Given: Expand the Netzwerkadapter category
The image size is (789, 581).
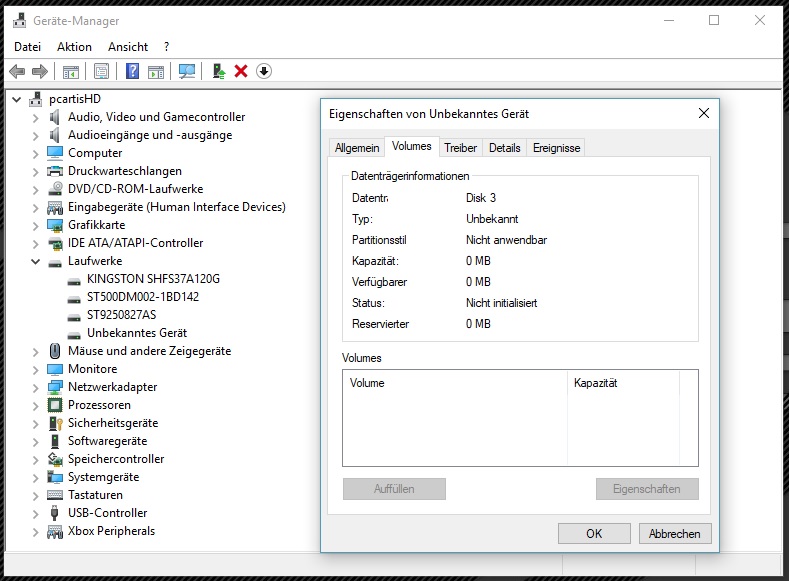Looking at the screenshot, I should click(36, 388).
